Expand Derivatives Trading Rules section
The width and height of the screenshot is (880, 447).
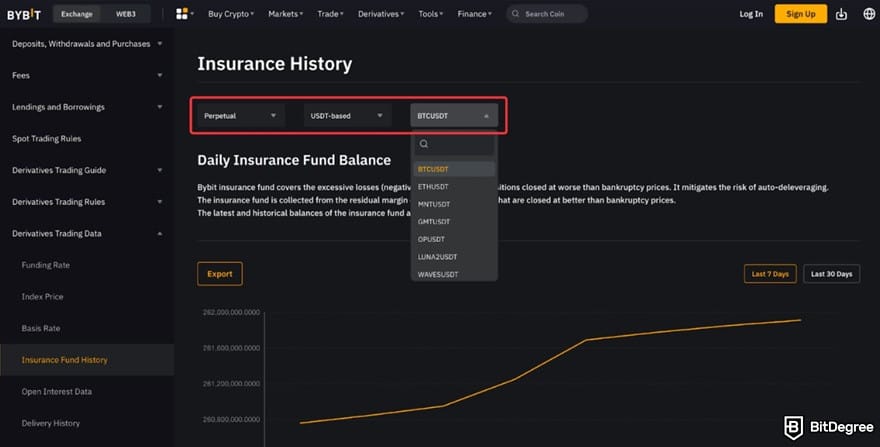[x=87, y=202]
